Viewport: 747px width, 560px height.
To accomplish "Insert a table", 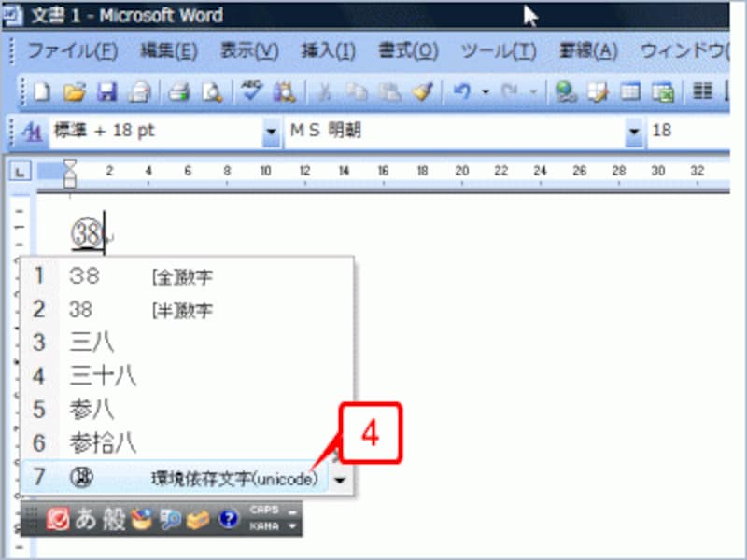I will [x=630, y=91].
